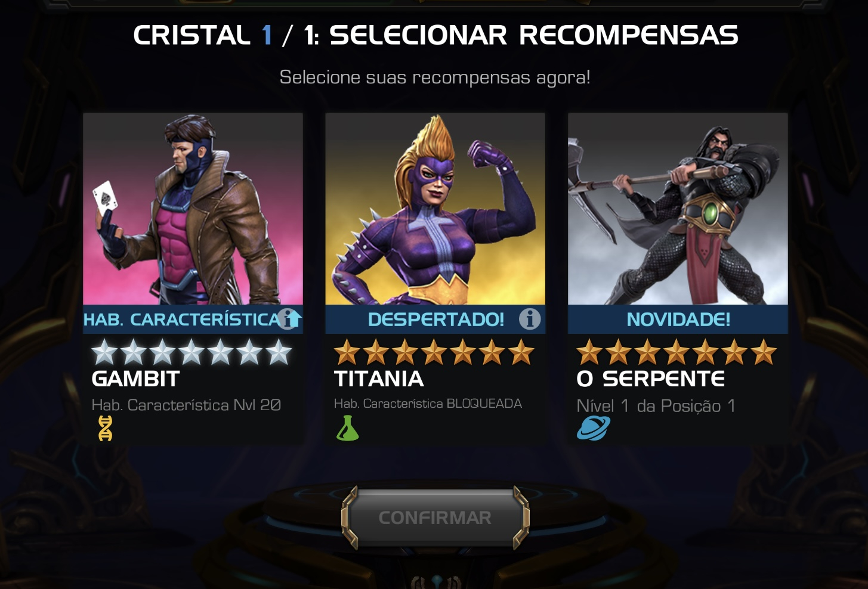Viewport: 868px width, 589px height.
Task: Tap O Serpente's blue planet cosmic icon
Action: [x=593, y=428]
